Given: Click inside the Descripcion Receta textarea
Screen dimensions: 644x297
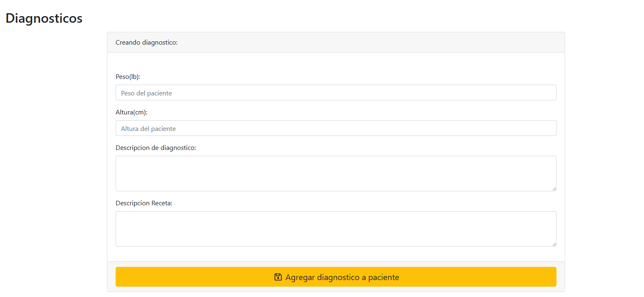Looking at the screenshot, I should click(336, 229).
